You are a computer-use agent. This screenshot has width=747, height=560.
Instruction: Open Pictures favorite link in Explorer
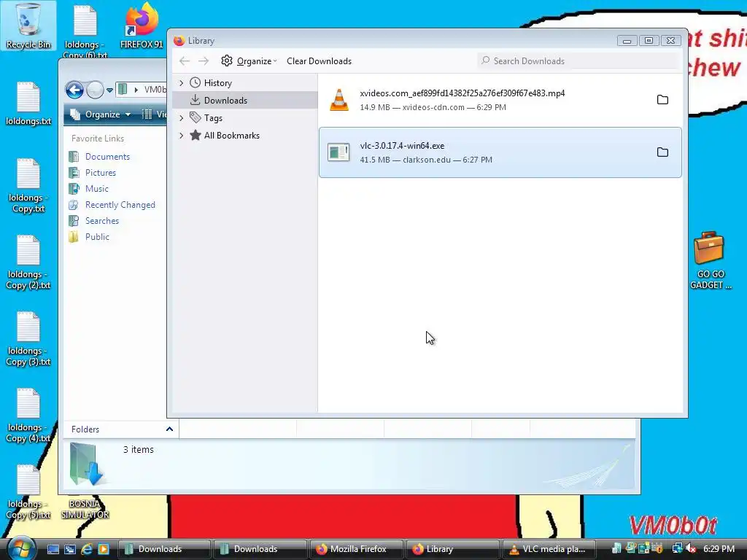pos(101,172)
